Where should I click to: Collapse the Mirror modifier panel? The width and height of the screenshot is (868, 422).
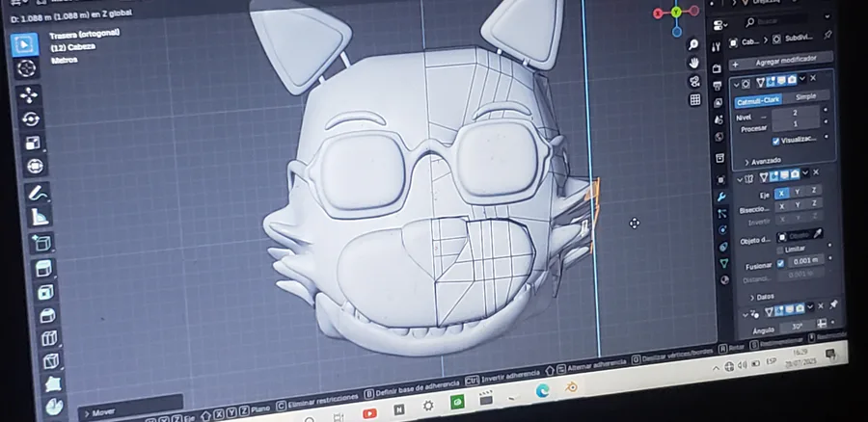[740, 178]
